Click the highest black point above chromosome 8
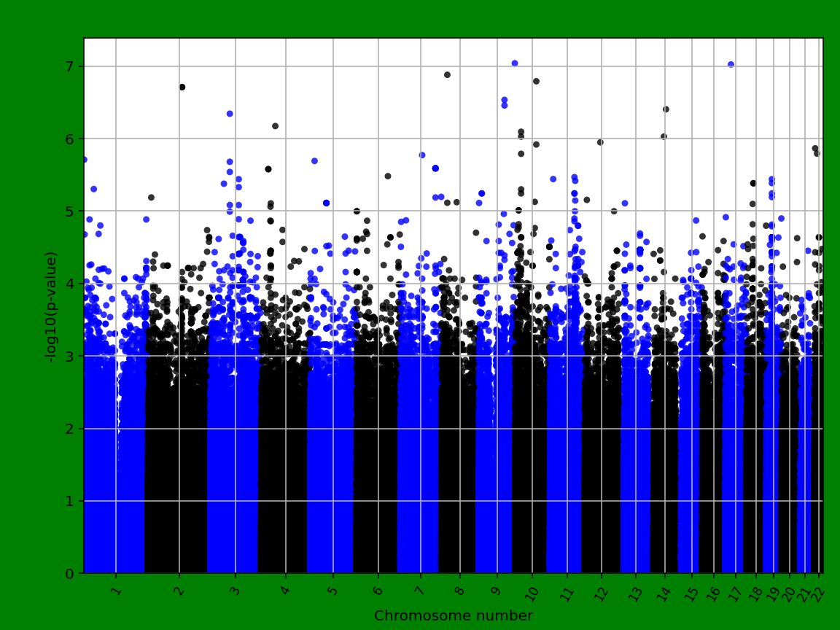The width and height of the screenshot is (840, 630). (447, 75)
